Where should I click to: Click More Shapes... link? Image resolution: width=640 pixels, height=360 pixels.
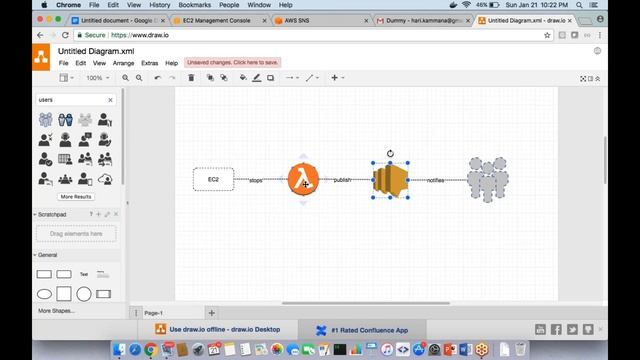click(x=56, y=311)
